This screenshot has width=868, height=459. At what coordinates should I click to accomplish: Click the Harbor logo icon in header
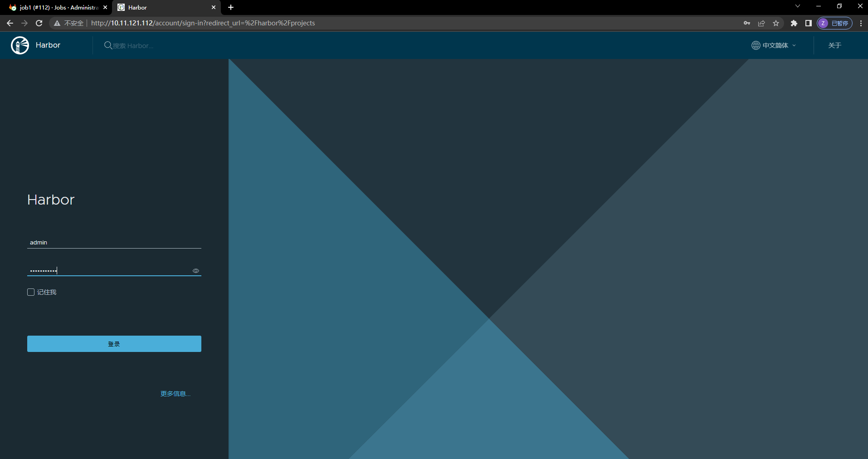tap(20, 45)
